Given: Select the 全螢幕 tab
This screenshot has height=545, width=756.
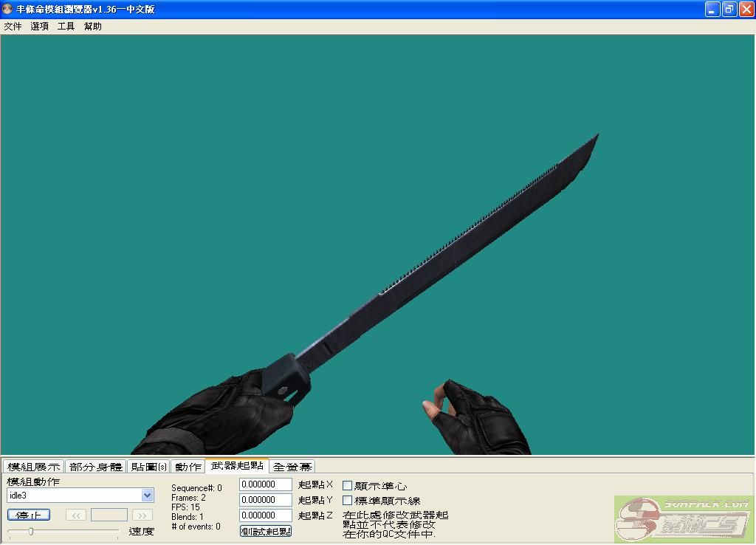Looking at the screenshot, I should [292, 467].
